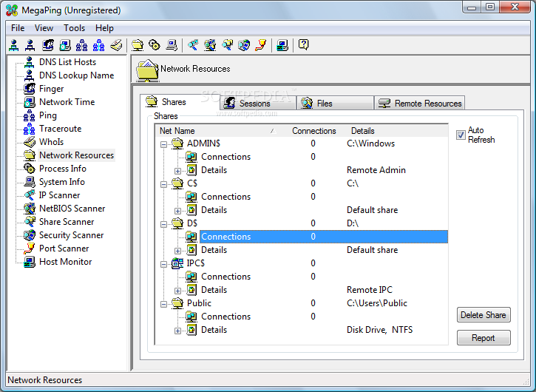Select Network Time in the sidebar
Viewport: 536px width, 392px height.
click(67, 102)
